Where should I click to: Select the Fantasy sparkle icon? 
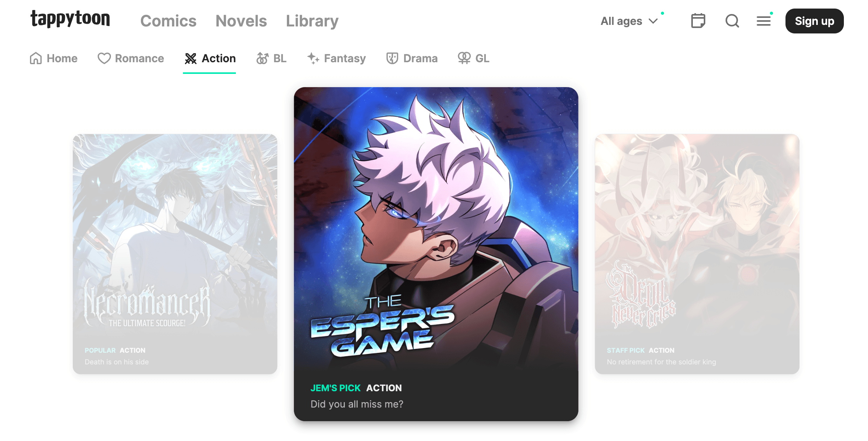tap(313, 58)
